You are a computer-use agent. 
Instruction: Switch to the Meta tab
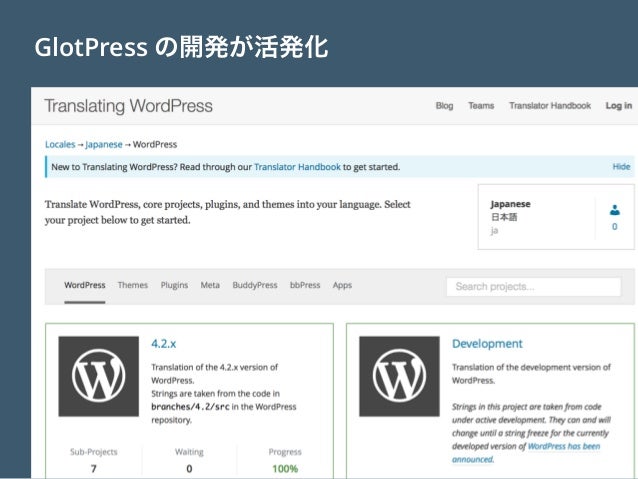(x=210, y=285)
